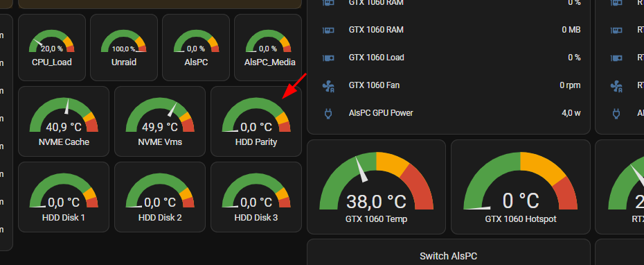Click the Switch AlsPC button
Screen dimensions: 644x265
(449, 256)
